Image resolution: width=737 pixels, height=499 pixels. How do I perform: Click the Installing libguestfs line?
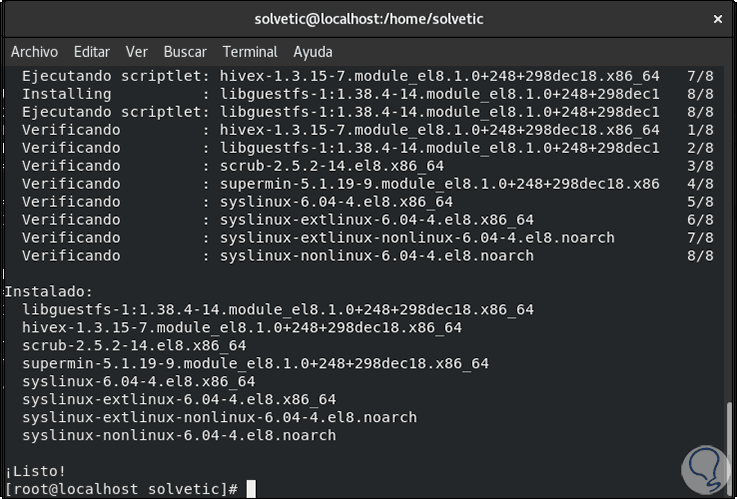point(340,94)
